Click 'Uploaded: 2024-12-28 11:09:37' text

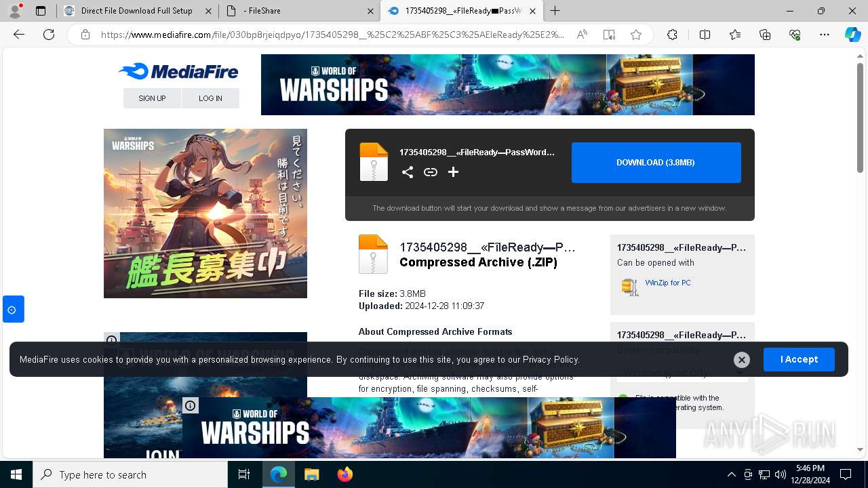421,306
